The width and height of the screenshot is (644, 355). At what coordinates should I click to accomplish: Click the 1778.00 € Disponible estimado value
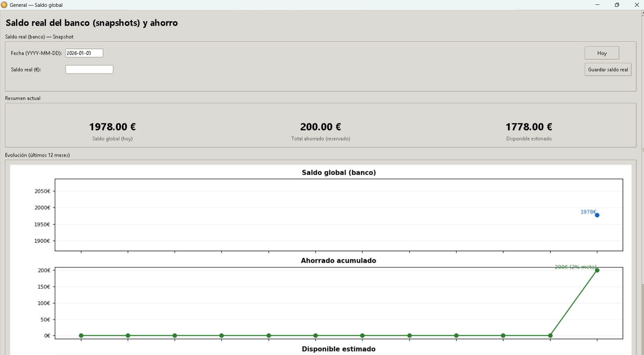528,127
